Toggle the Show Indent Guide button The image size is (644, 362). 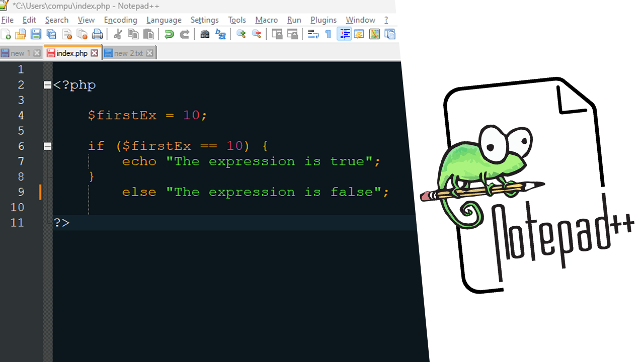tap(344, 34)
